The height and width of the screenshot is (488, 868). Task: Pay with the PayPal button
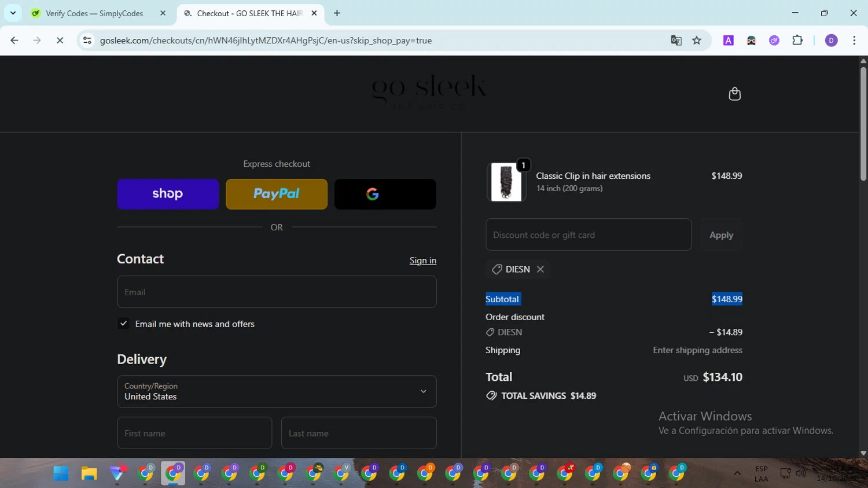click(277, 194)
